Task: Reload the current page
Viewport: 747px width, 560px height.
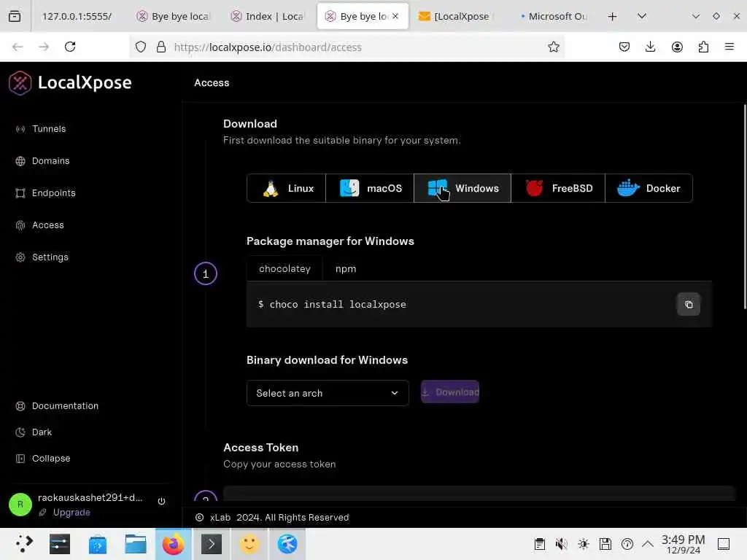Action: [x=70, y=47]
